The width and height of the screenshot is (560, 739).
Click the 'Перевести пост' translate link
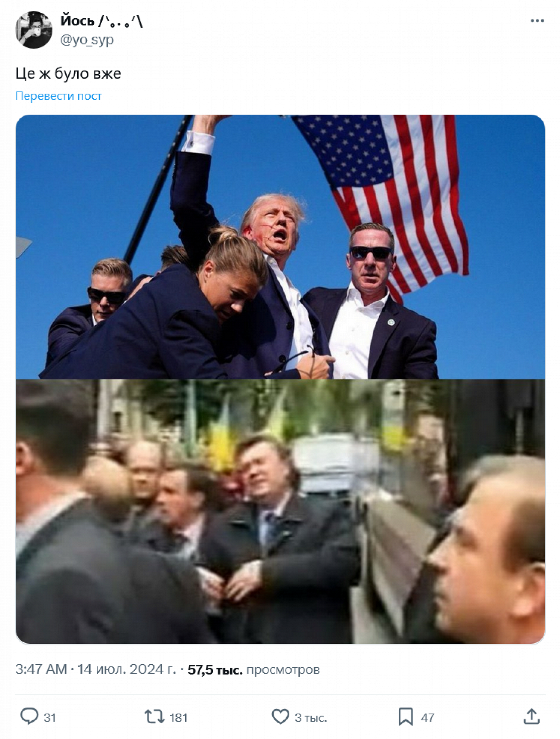click(58, 96)
